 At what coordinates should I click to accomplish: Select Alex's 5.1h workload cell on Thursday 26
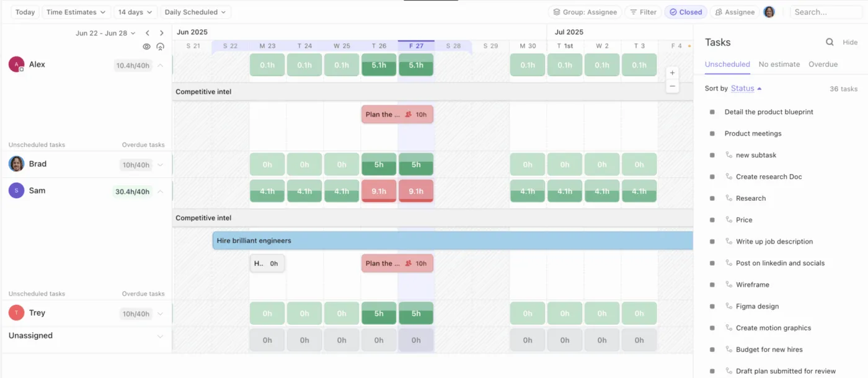[379, 65]
